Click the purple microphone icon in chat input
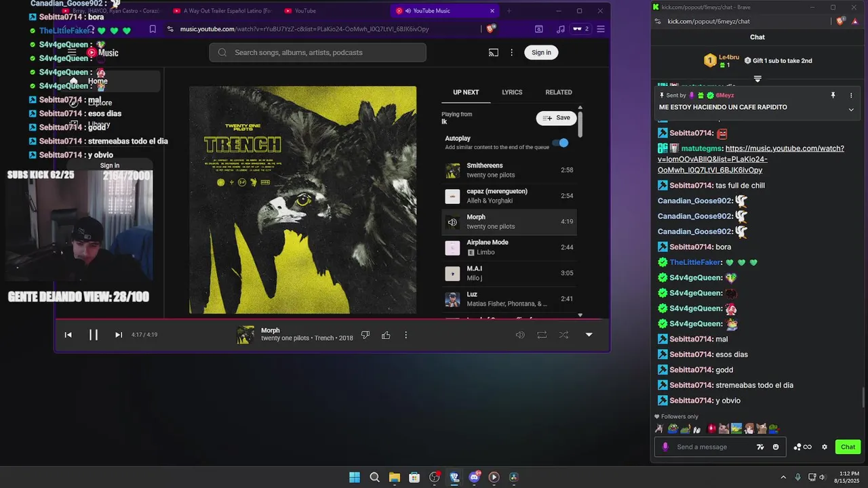868x488 pixels. 665,447
